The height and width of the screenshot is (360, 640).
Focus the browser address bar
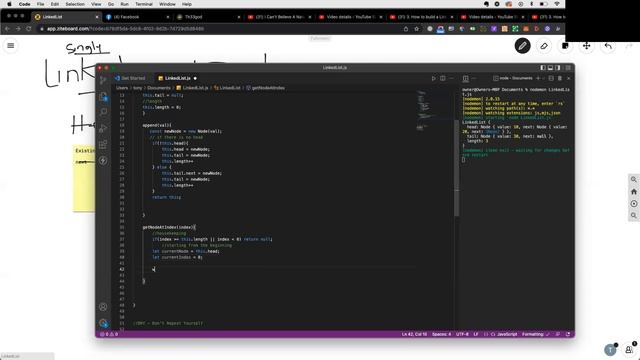pos(220,29)
